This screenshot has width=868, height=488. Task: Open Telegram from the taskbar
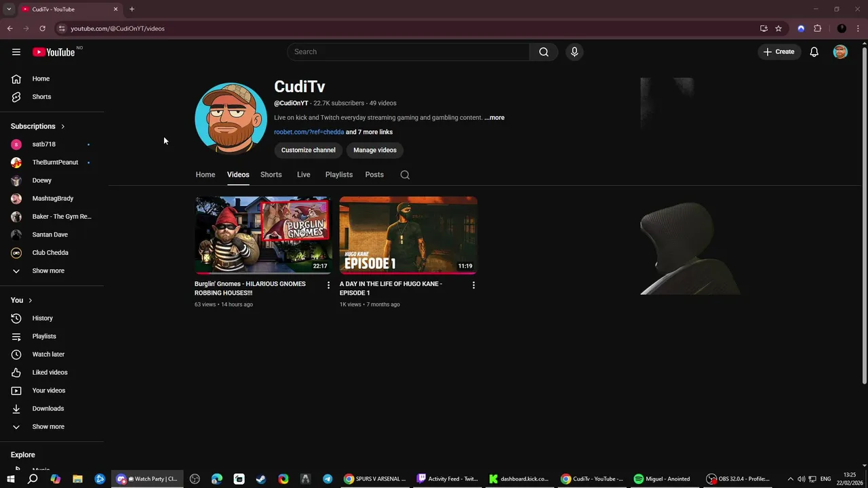tap(328, 479)
